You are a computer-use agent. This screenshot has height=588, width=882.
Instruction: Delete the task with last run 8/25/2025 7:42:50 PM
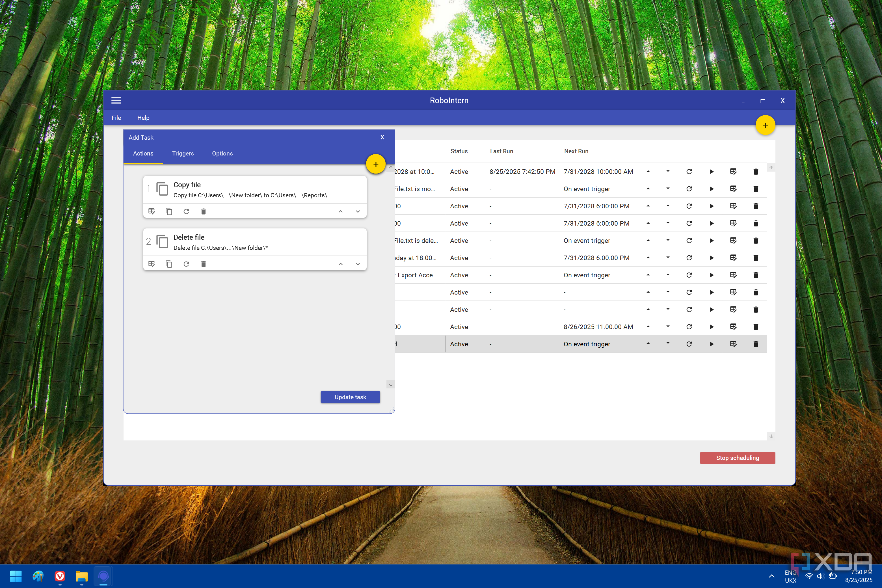click(x=756, y=172)
